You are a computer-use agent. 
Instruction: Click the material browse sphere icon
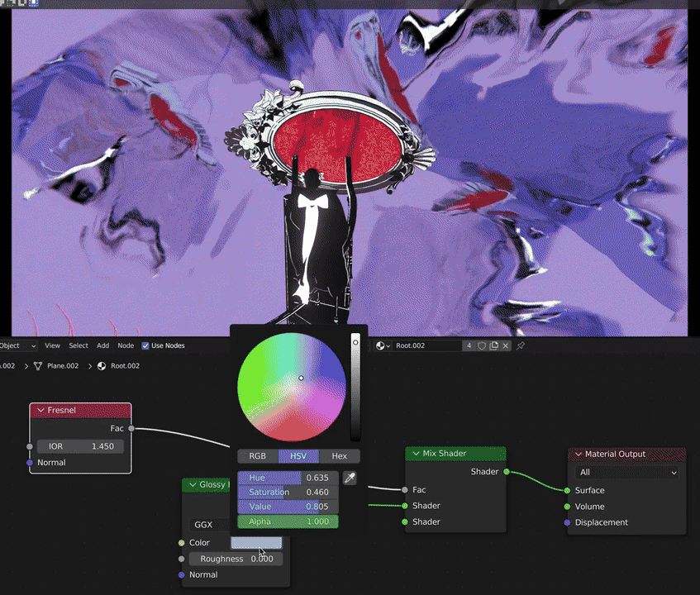tap(383, 345)
